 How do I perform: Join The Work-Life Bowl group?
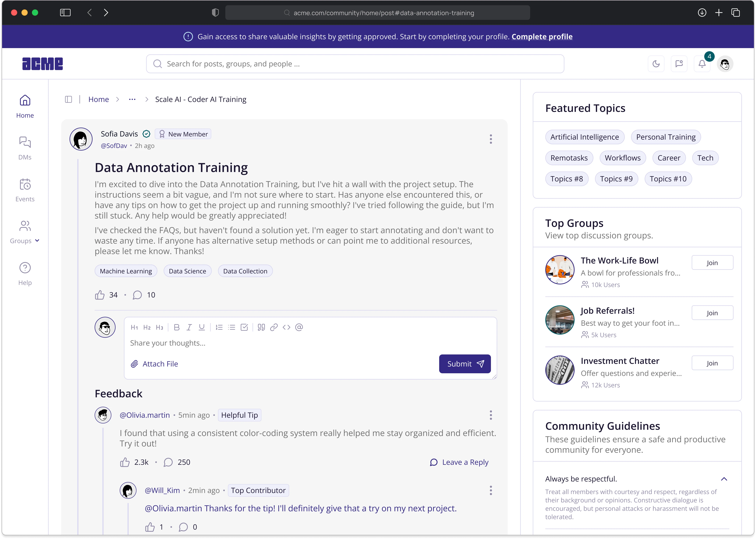[x=712, y=262]
